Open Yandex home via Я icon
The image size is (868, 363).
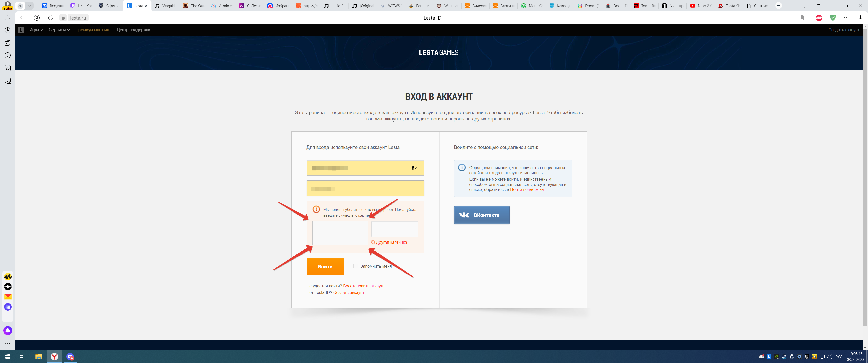point(37,18)
